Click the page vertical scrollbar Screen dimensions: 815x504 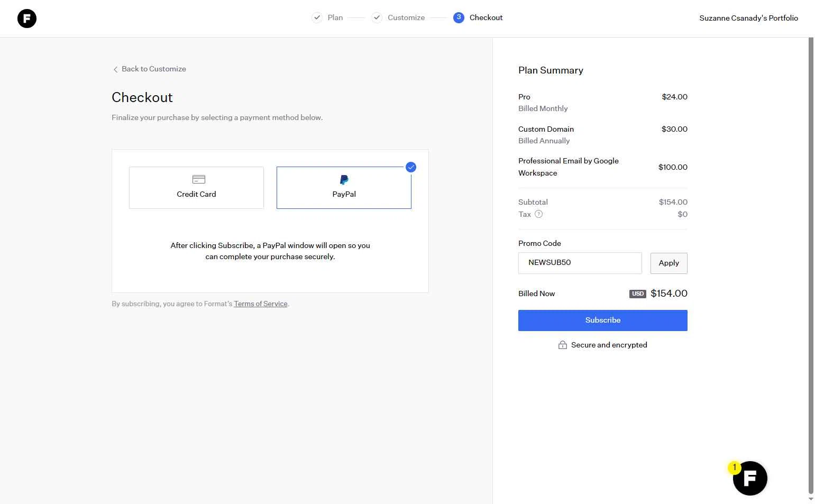[x=811, y=264]
